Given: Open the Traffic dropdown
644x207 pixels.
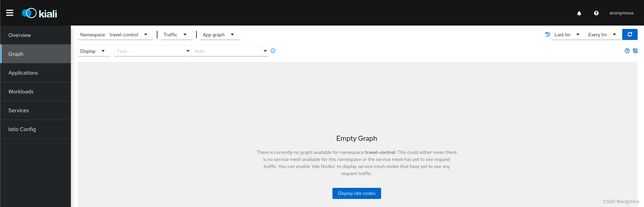Looking at the screenshot, I should tap(177, 35).
